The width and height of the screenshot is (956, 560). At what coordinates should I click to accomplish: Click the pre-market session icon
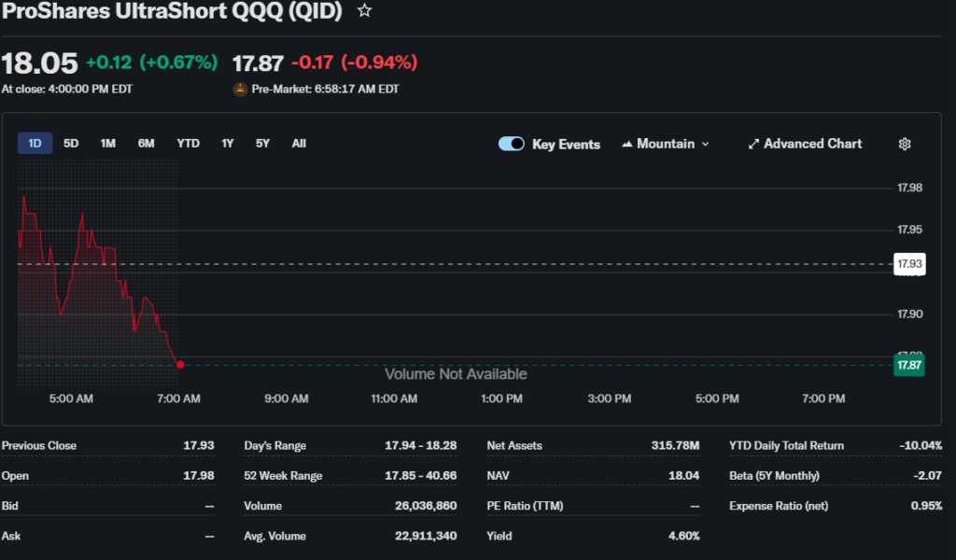[240, 90]
